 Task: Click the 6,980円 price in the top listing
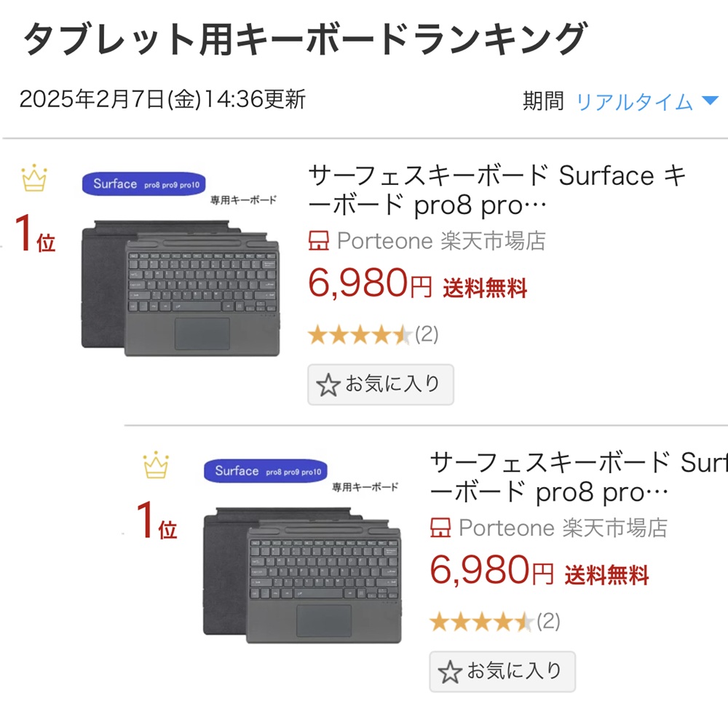370,284
